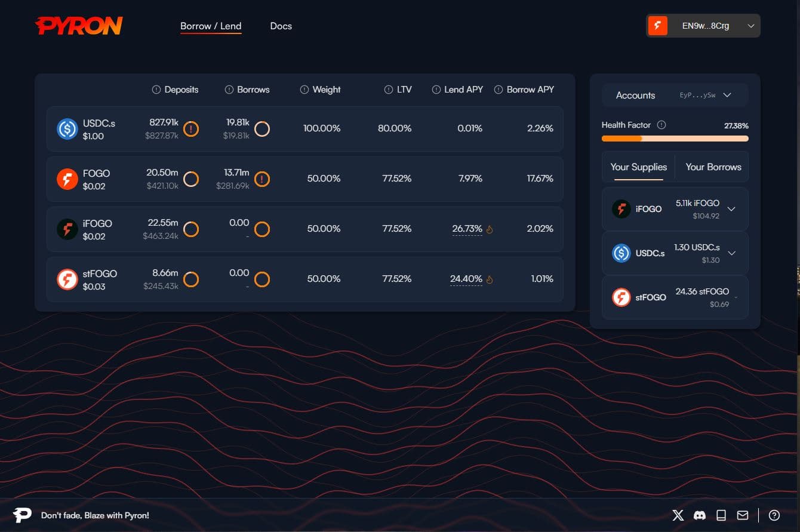The height and width of the screenshot is (532, 800).
Task: Click the info icon beside Deposits header
Action: 156,90
